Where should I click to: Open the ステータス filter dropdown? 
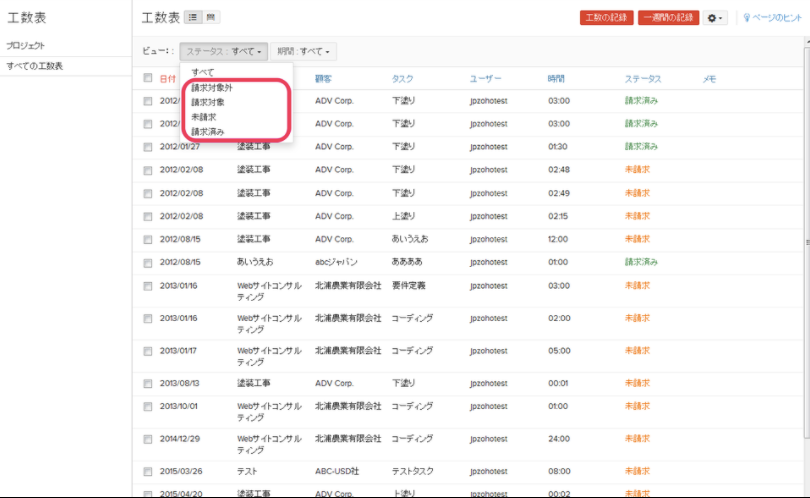tap(224, 51)
